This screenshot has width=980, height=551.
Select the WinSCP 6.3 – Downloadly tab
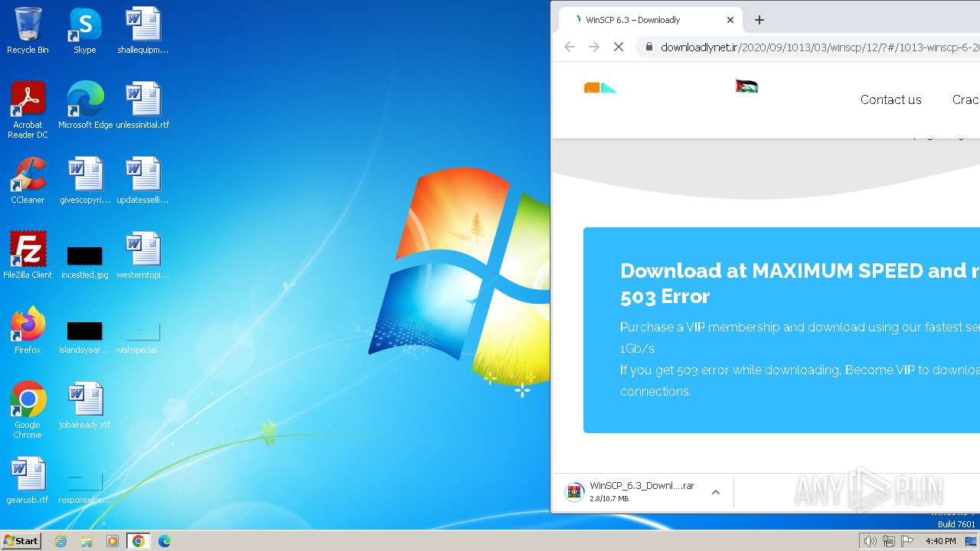pyautogui.click(x=651, y=20)
